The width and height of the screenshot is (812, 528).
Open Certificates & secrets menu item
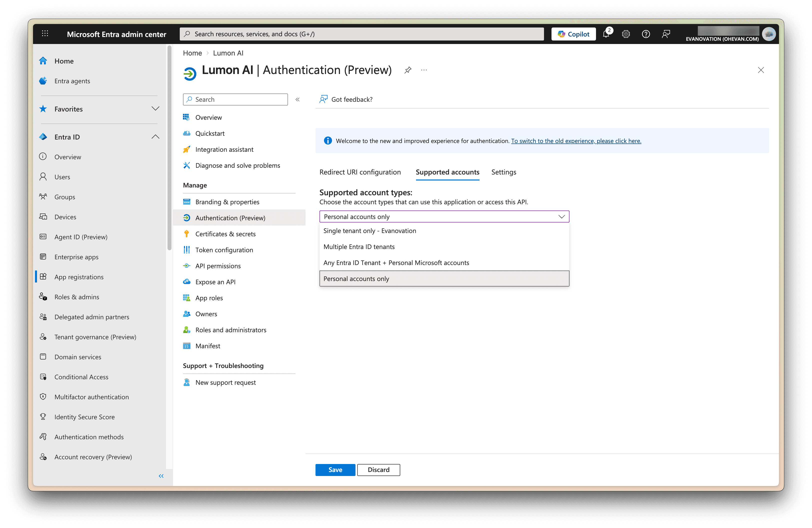(225, 234)
